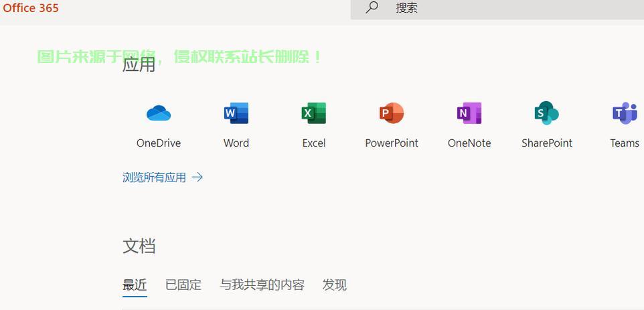
Task: Switch to the 已固定 tab
Action: [x=183, y=285]
